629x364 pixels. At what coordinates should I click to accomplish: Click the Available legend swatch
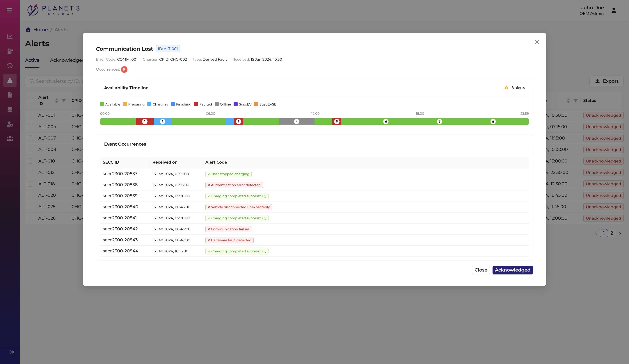102,104
